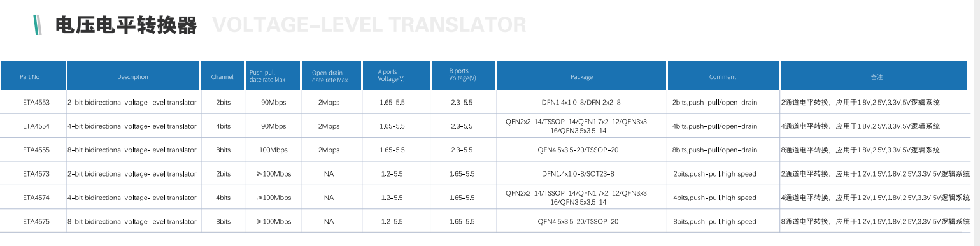Image resolution: width=980 pixels, height=246 pixels.
Task: Open part number ETA4575
Action: tap(36, 221)
